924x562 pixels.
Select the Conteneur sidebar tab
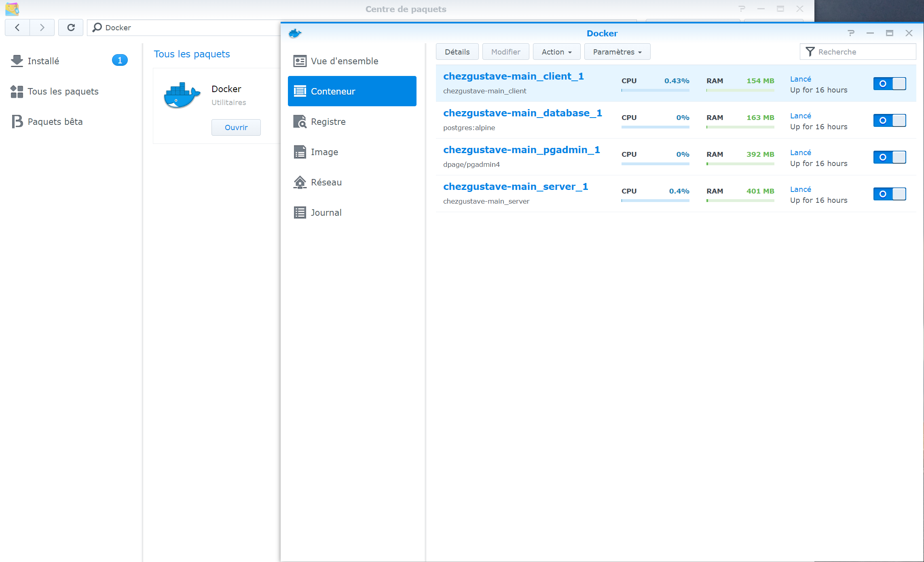click(352, 91)
